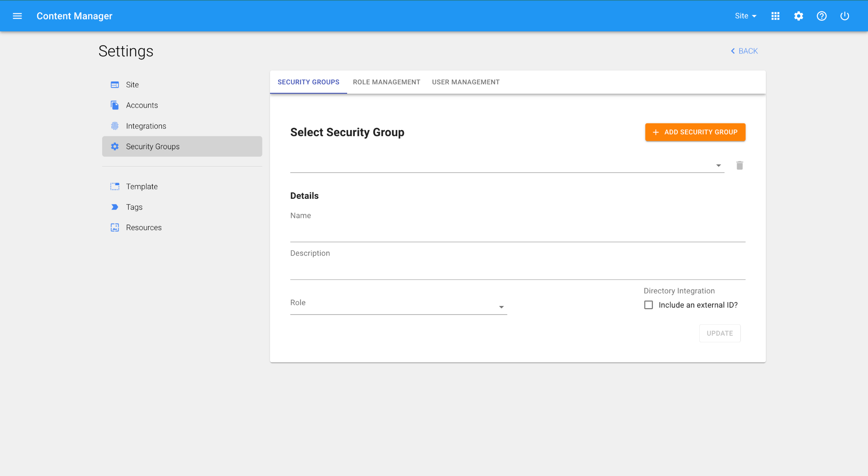Click the Resources sidebar icon
This screenshot has height=476, width=868.
click(x=115, y=228)
